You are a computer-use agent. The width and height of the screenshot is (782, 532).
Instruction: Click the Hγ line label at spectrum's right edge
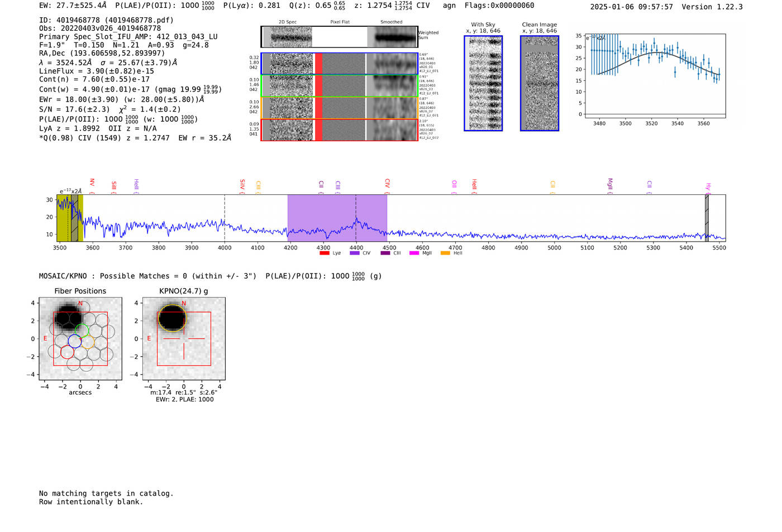coord(708,188)
